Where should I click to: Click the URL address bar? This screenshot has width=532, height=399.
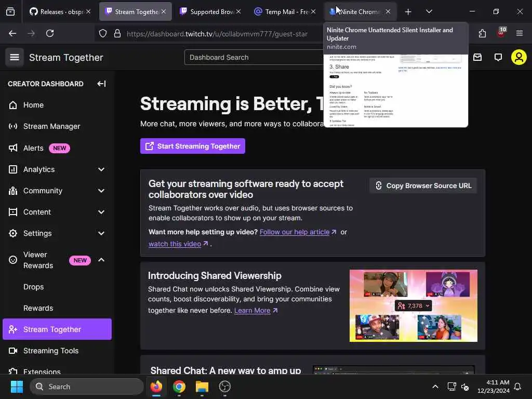click(217, 34)
